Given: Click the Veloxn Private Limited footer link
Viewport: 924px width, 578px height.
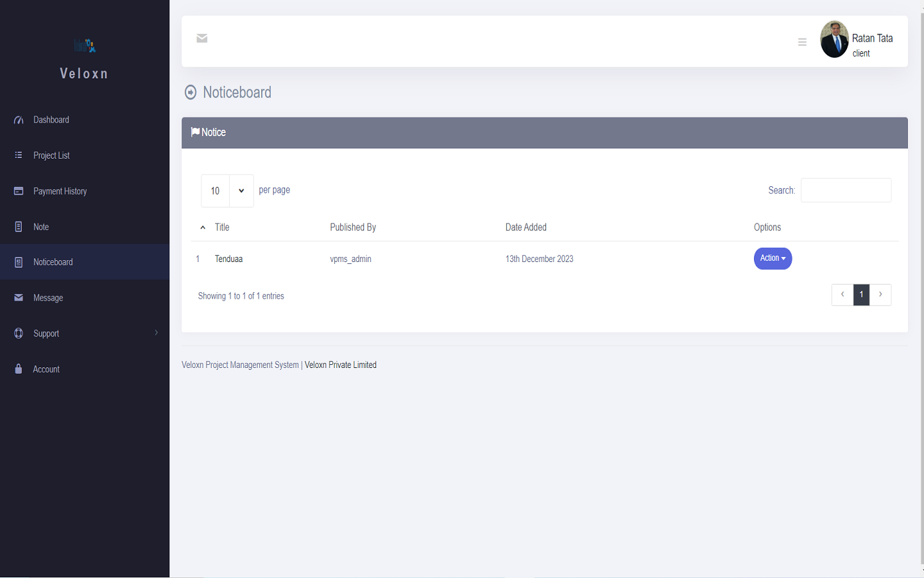Looking at the screenshot, I should point(340,364).
